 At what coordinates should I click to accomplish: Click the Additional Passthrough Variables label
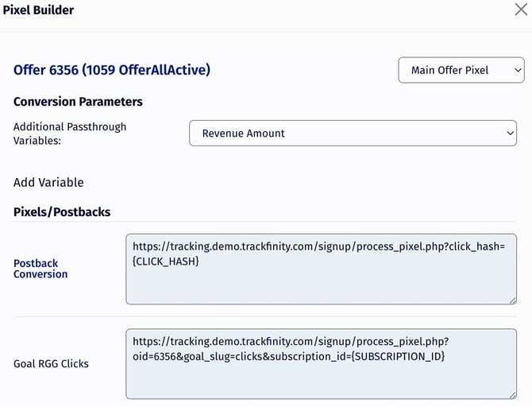(69, 133)
